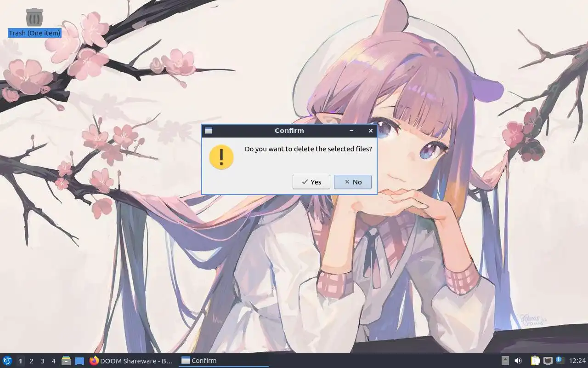
Task: Click the Confirm dialog title bar
Action: (289, 131)
